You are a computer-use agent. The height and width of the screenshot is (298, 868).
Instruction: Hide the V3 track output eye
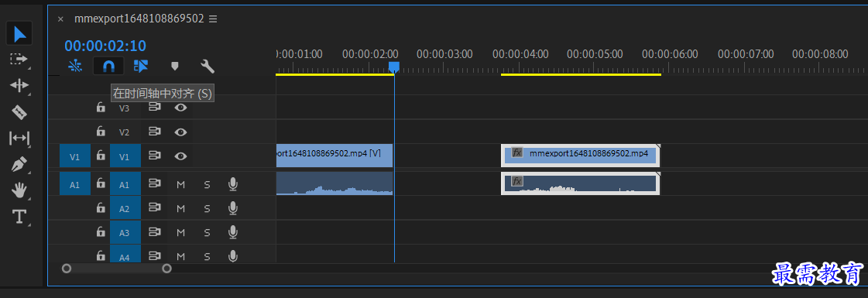[180, 108]
